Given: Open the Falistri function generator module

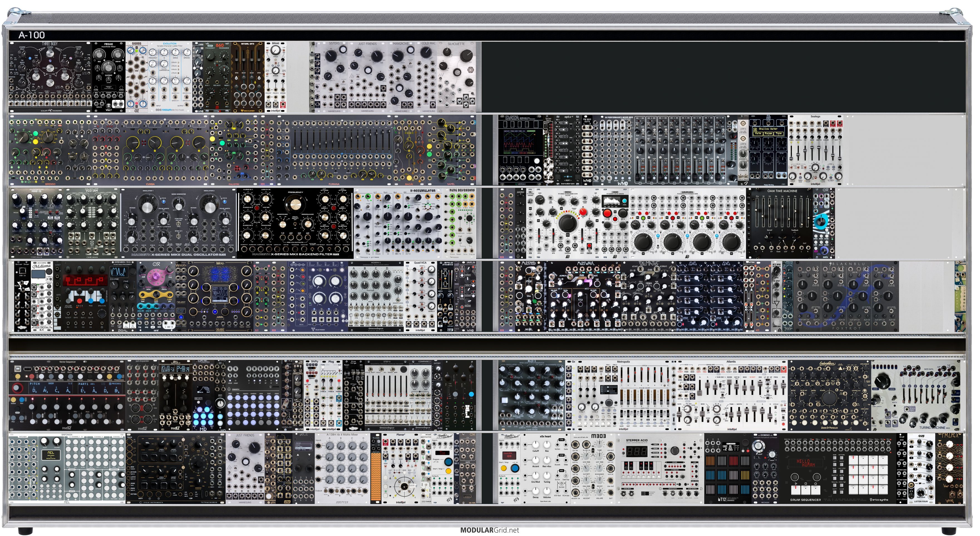Looking at the screenshot, I should pos(233,150).
